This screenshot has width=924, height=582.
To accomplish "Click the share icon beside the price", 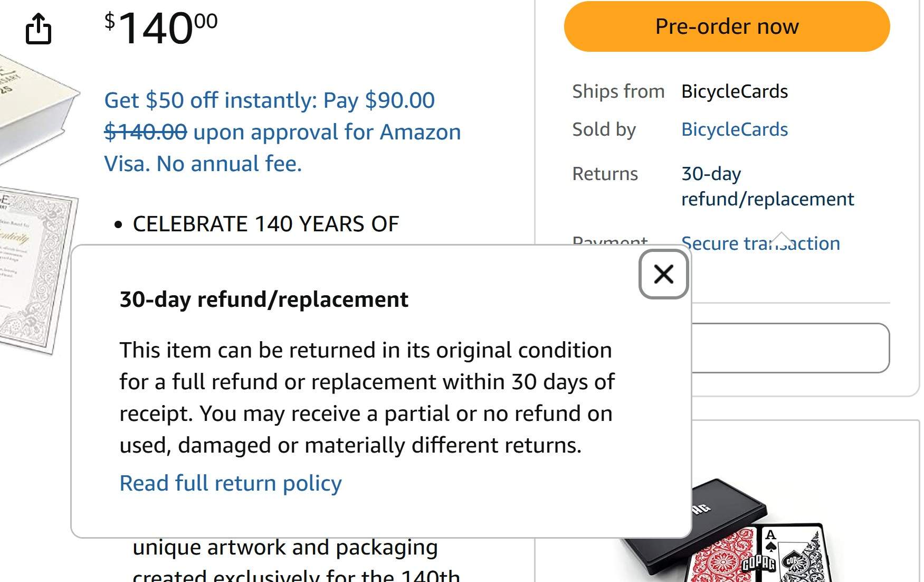I will click(x=39, y=29).
